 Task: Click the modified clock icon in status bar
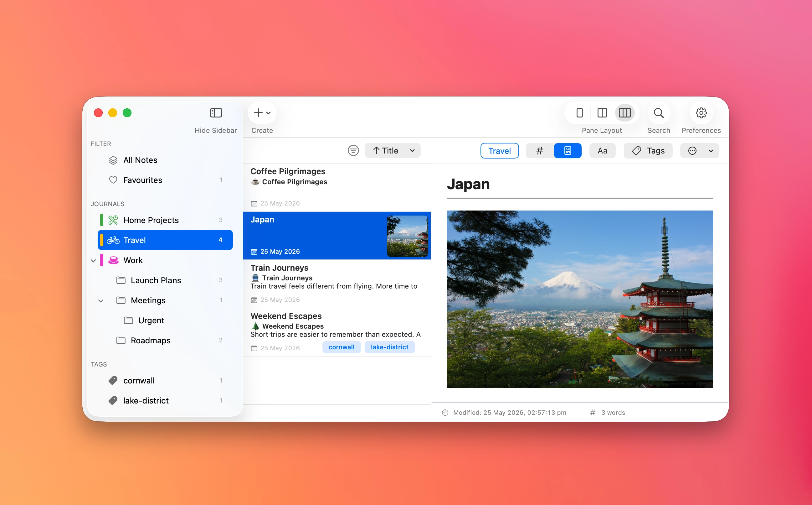[x=445, y=413]
